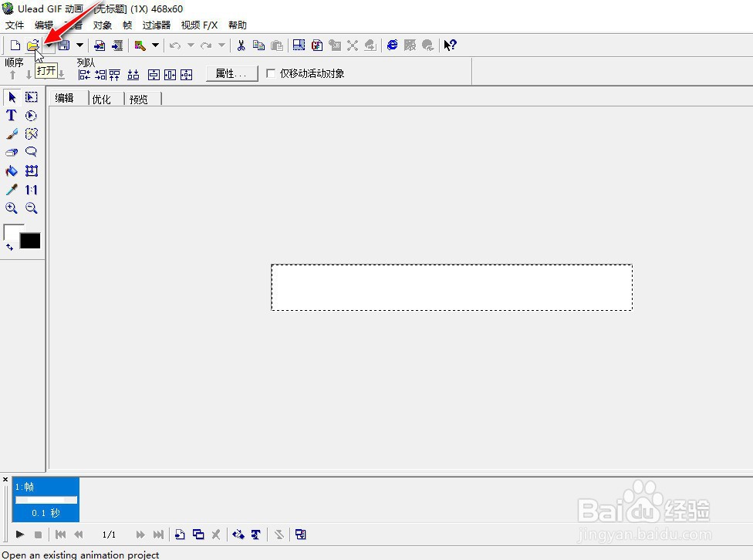Screen dimensions: 753x560
Task: Open the 过滤器 menu
Action: [x=157, y=25]
